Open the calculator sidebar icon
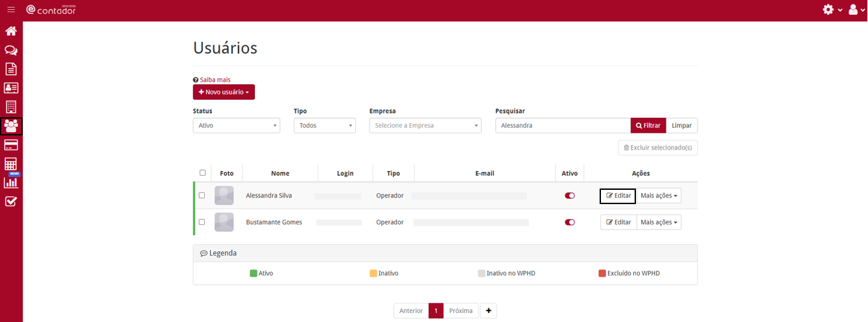Viewport: 868px width, 322px height. [11, 163]
